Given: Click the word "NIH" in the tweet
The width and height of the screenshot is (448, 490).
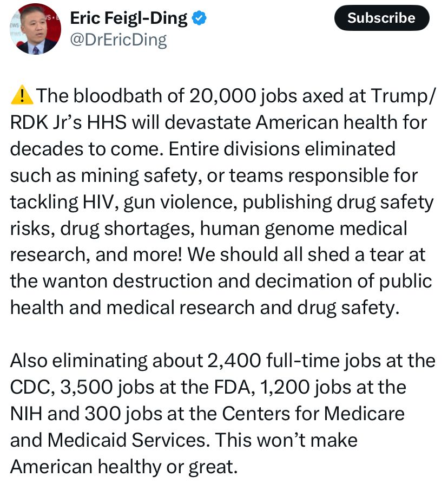Looking at the screenshot, I should click(x=26, y=414).
